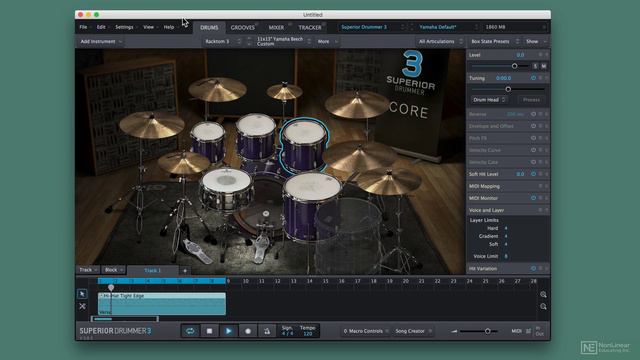This screenshot has width=640, height=360.
Task: Expand the MIDI Mapping section
Action: tap(508, 186)
